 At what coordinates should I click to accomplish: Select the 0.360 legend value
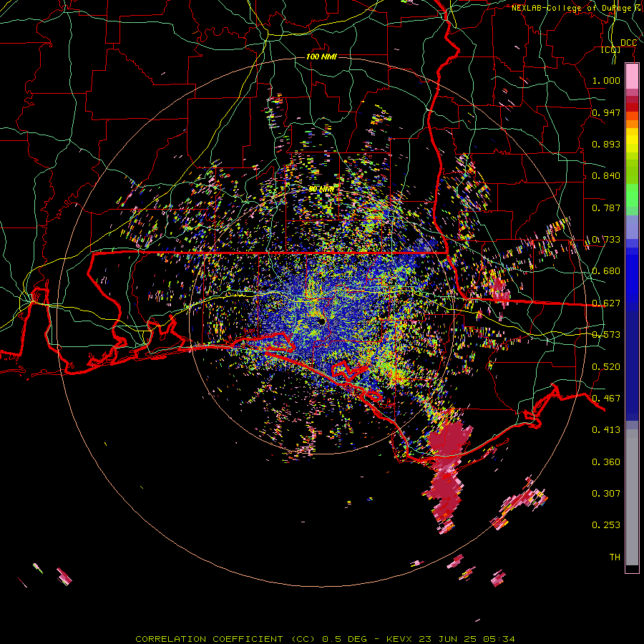point(606,462)
